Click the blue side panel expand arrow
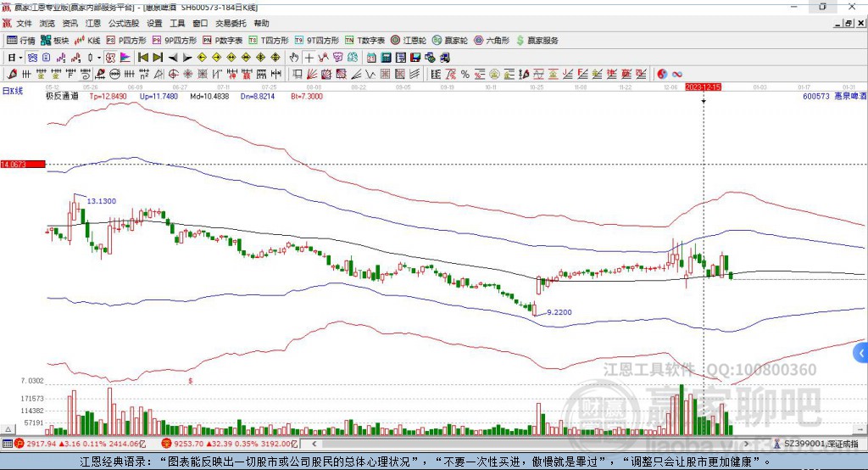The image size is (868, 470). coord(861,353)
